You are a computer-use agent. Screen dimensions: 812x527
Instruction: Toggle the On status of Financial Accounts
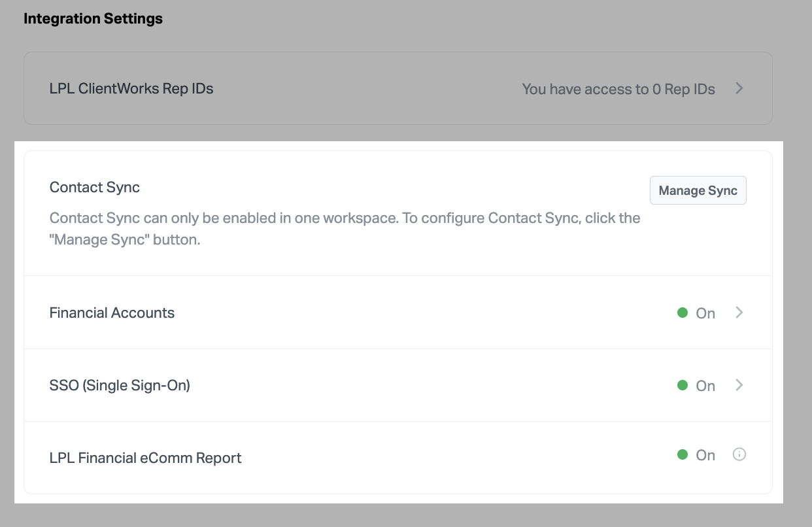click(705, 313)
